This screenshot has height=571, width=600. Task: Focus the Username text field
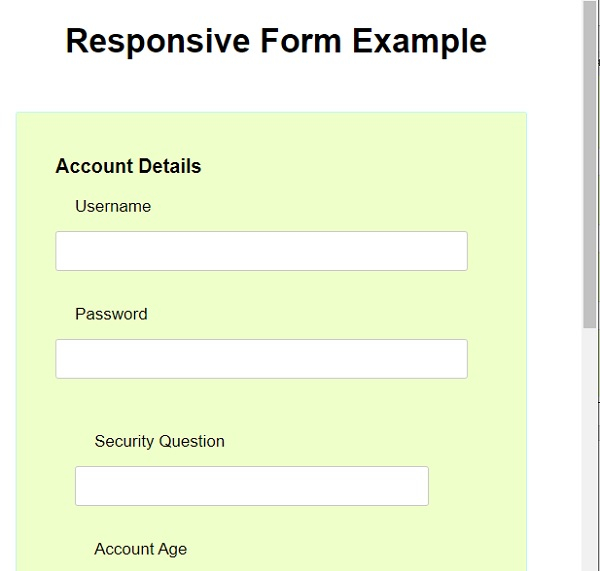pyautogui.click(x=261, y=251)
